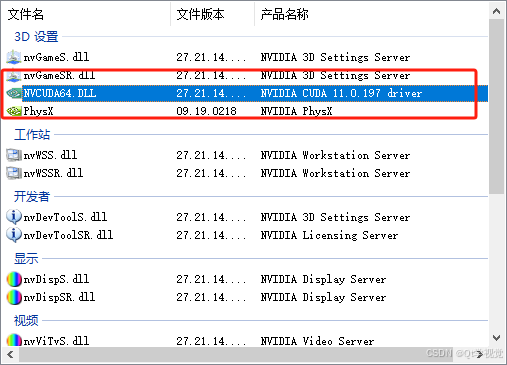
Task: Select the 工作站 group header
Action: pos(32,135)
